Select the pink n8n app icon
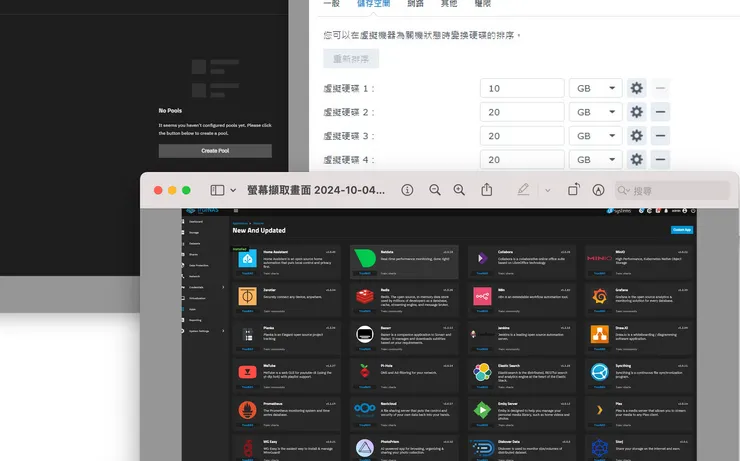This screenshot has height=461, width=740. point(482,296)
